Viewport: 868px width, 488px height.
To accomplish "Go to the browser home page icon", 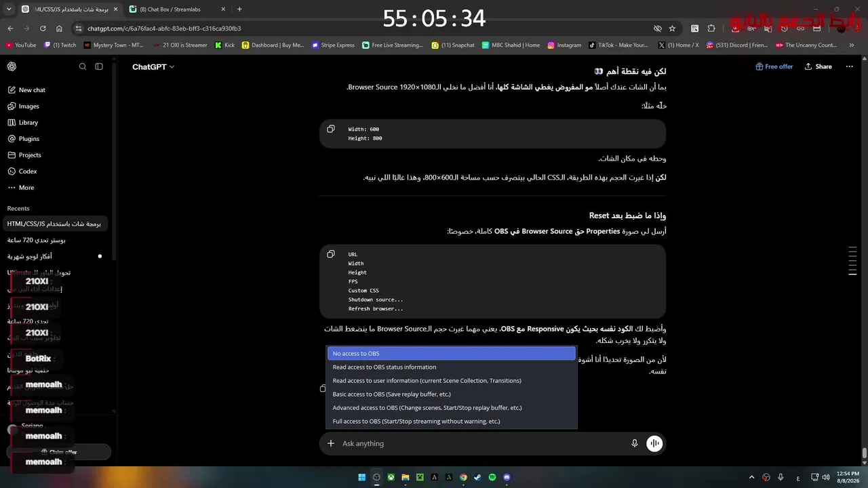I will click(x=59, y=28).
